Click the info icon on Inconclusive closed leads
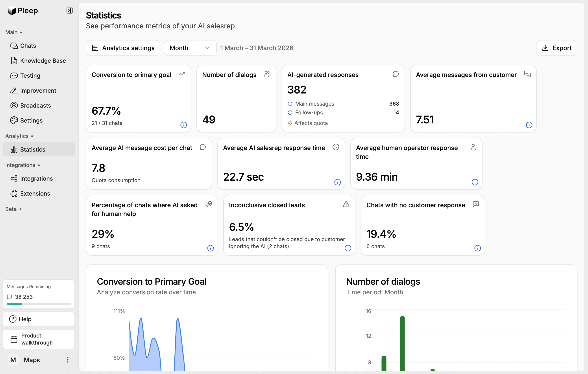 click(x=348, y=248)
